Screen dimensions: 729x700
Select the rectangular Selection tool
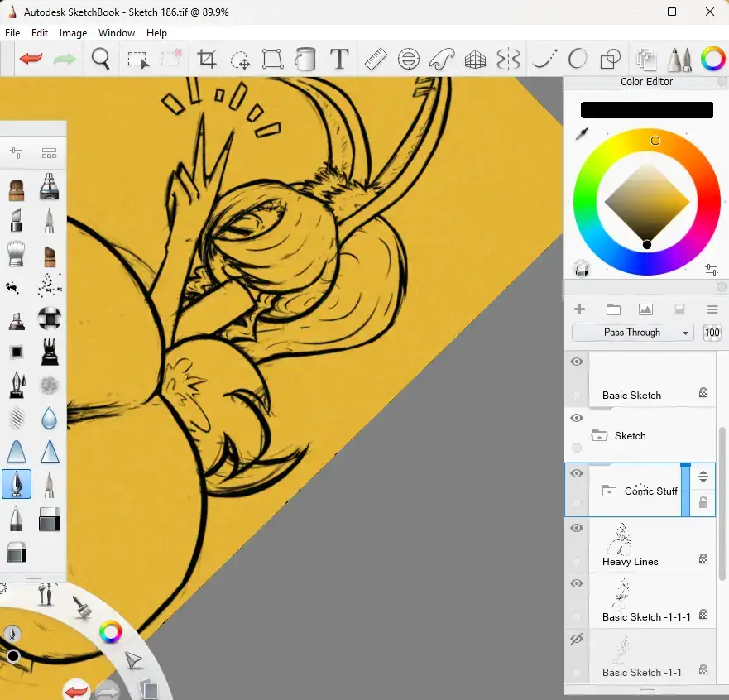point(138,60)
